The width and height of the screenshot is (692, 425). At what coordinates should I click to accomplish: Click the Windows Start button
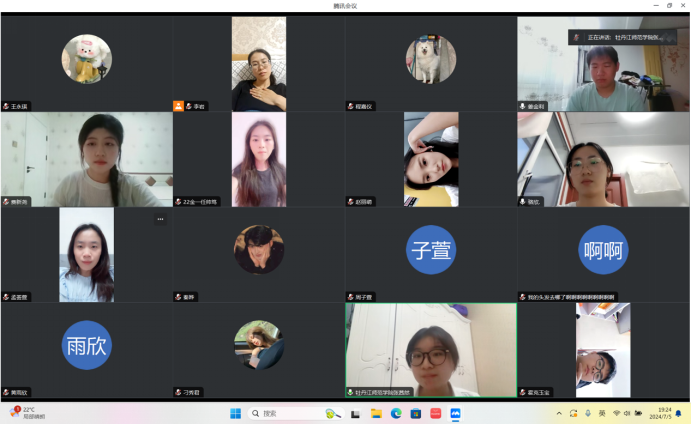click(236, 413)
